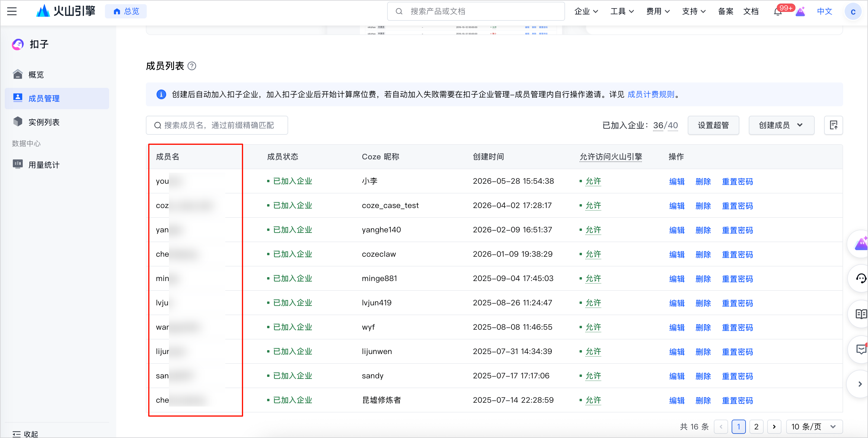Click the export list icon button

point(833,125)
